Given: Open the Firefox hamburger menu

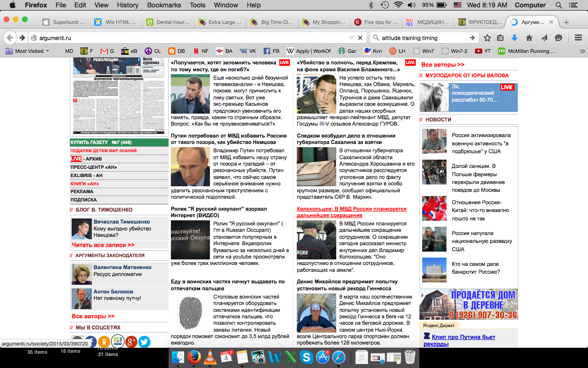Looking at the screenshot, I should pos(579,38).
